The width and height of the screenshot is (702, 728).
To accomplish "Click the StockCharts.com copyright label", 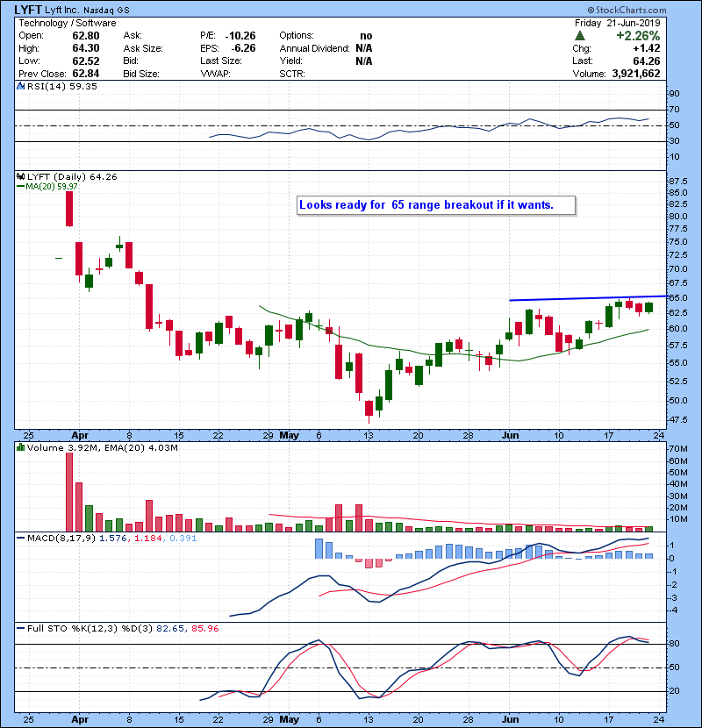I will click(627, 10).
